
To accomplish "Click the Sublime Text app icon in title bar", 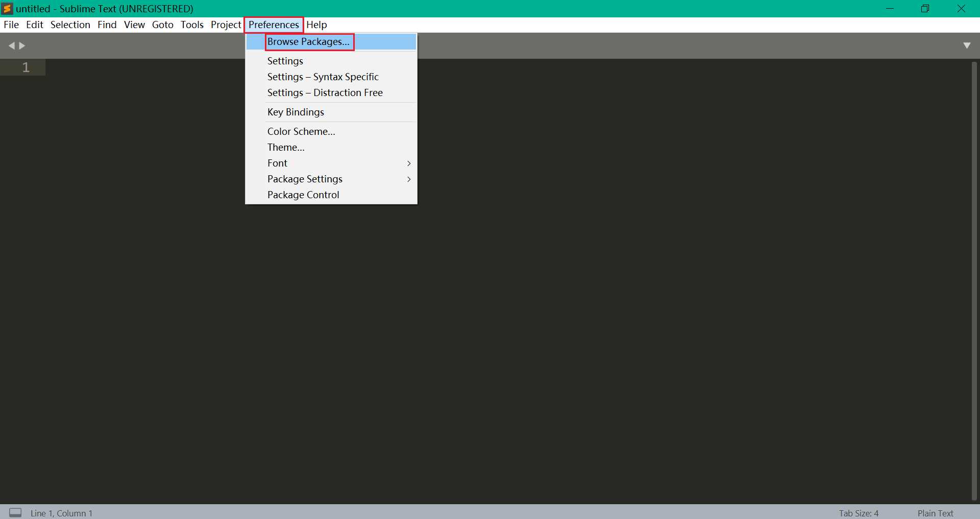I will pos(7,9).
